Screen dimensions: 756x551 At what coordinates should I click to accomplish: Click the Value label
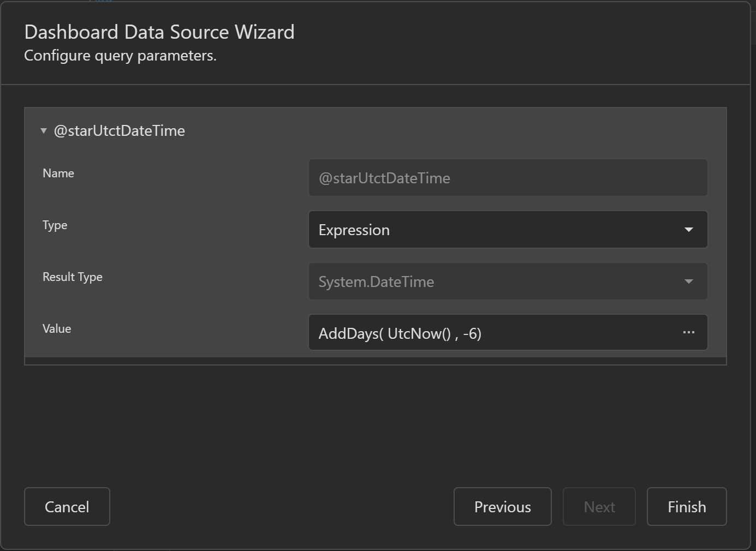click(57, 329)
